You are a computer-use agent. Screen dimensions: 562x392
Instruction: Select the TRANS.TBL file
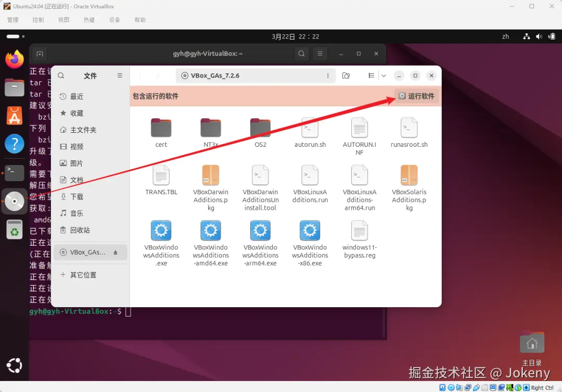click(161, 180)
